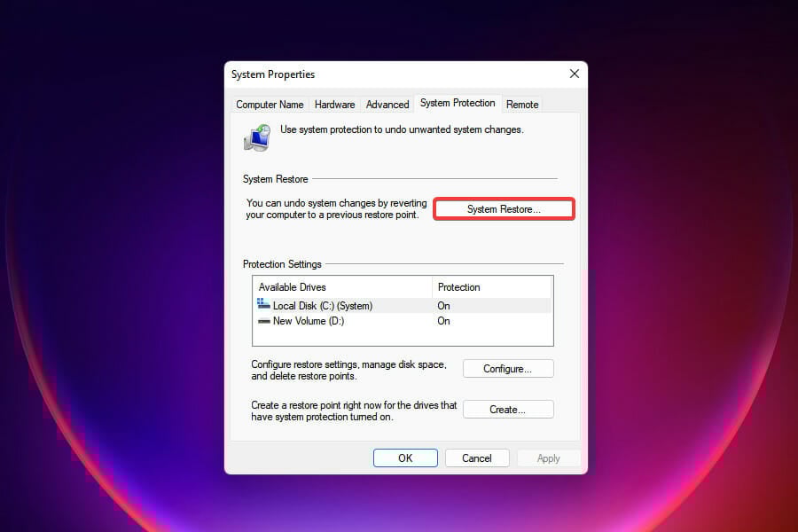This screenshot has height=532, width=798.
Task: Click the Local Disk (C:) drive icon
Action: tap(263, 304)
